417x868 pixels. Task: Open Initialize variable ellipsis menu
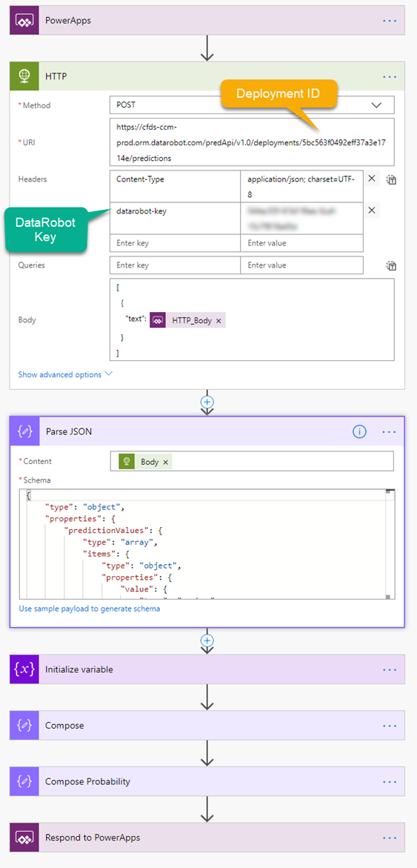(390, 670)
